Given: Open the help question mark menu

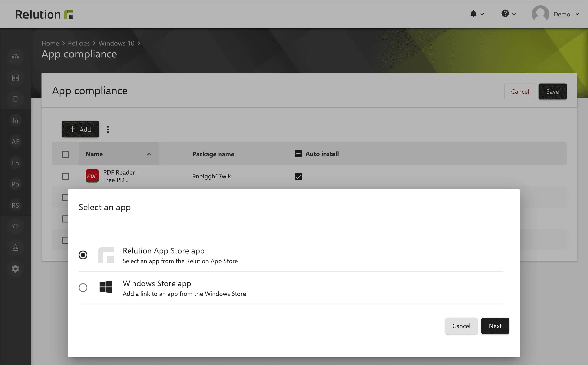Looking at the screenshot, I should 505,13.
